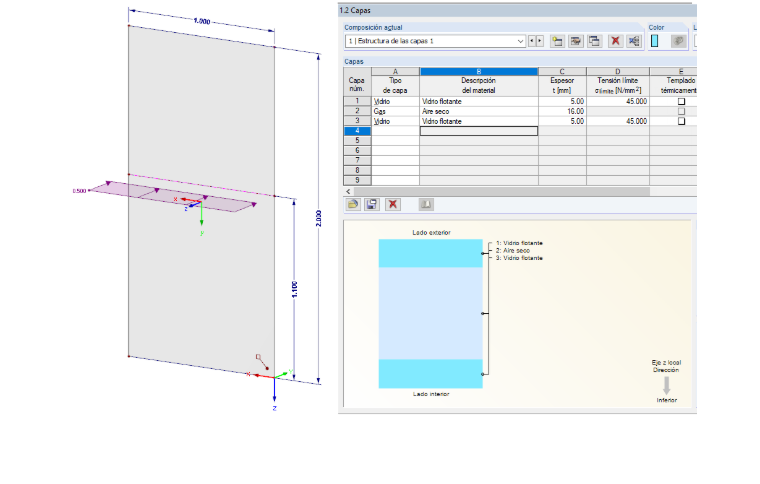Click the 1.000 width dimension label
The width and height of the screenshot is (760, 484).
click(x=202, y=21)
